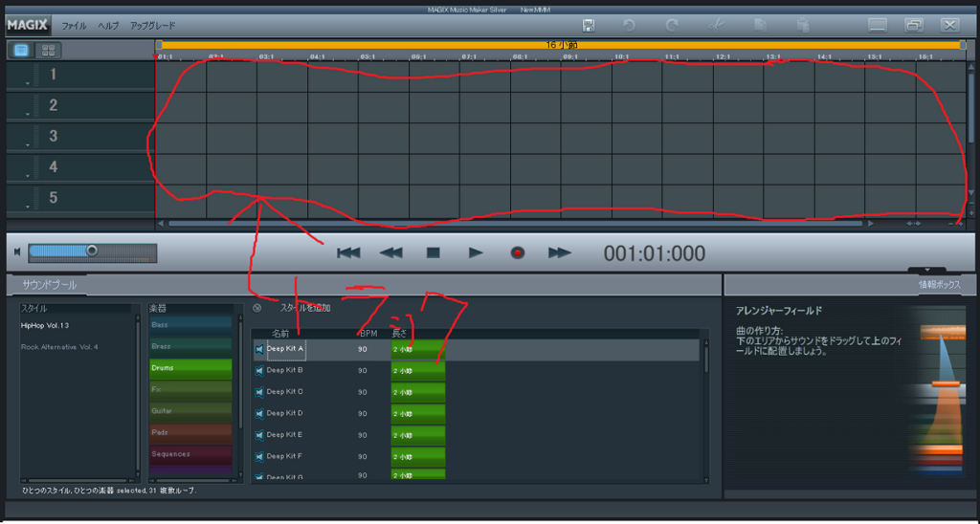Image resolution: width=980 pixels, height=524 pixels.
Task: Click the red record button
Action: pos(518,253)
